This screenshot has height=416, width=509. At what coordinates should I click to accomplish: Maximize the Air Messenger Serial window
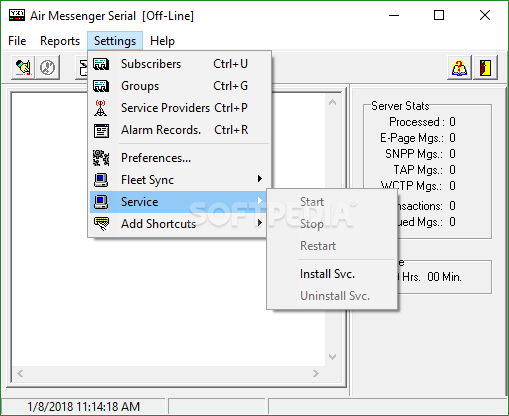click(439, 15)
